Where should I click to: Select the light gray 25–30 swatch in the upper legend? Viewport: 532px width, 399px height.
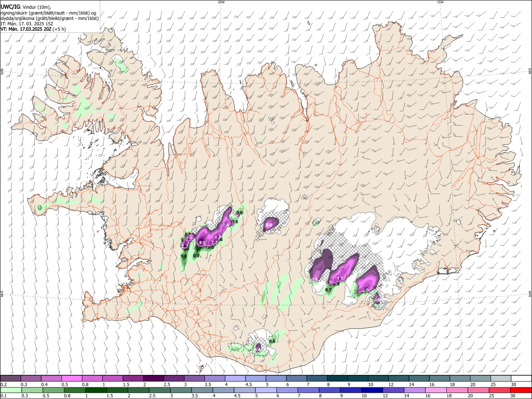tap(501, 378)
